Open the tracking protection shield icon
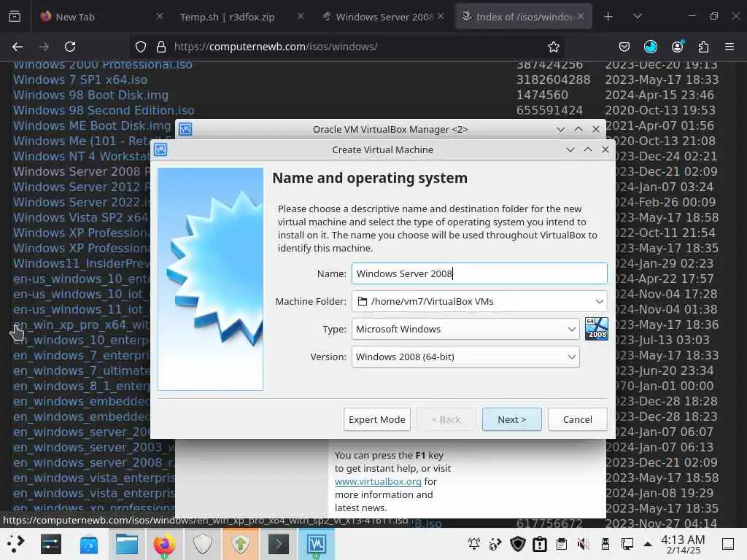This screenshot has width=747, height=560. 141,47
